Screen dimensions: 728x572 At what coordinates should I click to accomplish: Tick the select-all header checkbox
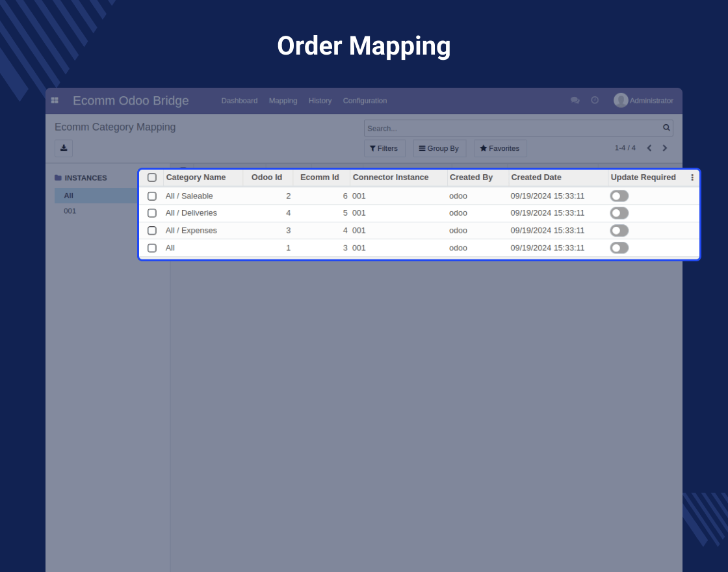[152, 177]
